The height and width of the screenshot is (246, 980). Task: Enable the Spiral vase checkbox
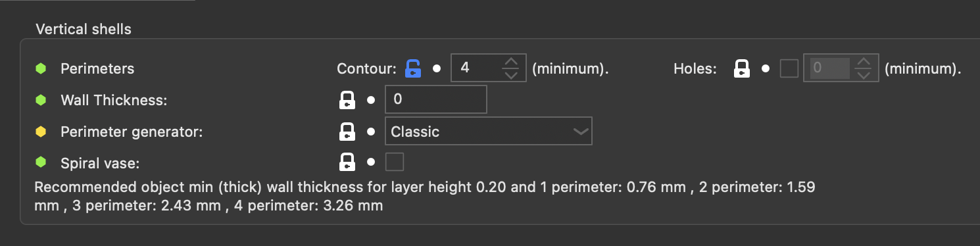395,162
